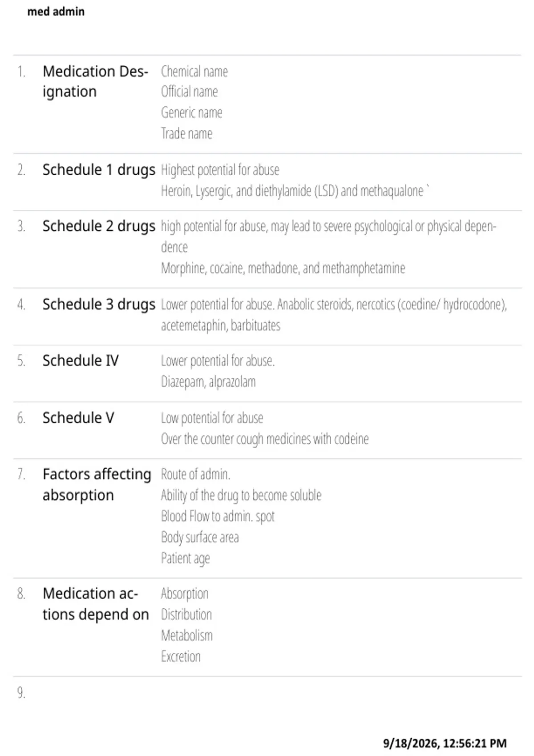Click the 'Schedule 1 drugs' term
This screenshot has height=756, width=534.
click(99, 170)
